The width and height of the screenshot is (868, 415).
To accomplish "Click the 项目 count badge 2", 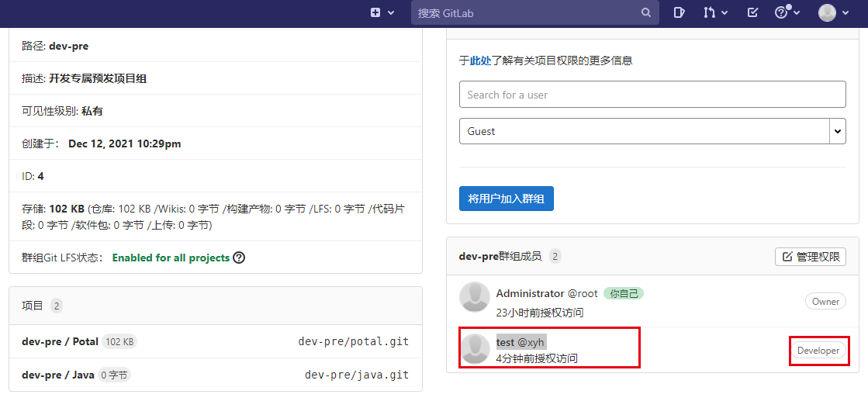I will click(57, 306).
